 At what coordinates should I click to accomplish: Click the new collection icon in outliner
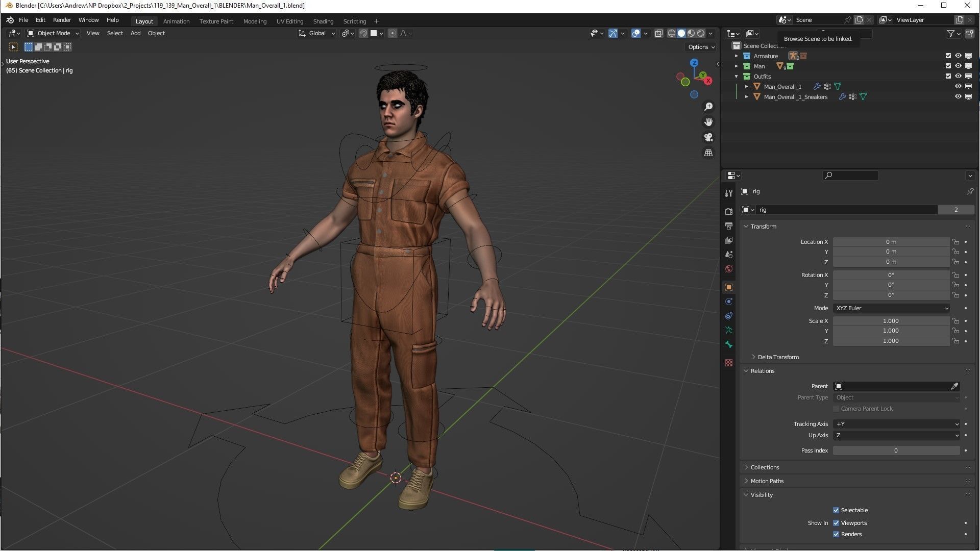point(969,34)
